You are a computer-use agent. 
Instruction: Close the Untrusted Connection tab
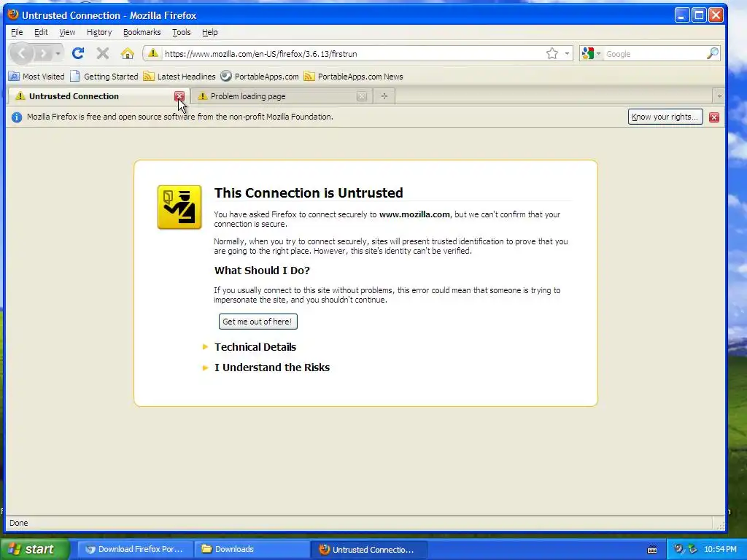point(179,96)
